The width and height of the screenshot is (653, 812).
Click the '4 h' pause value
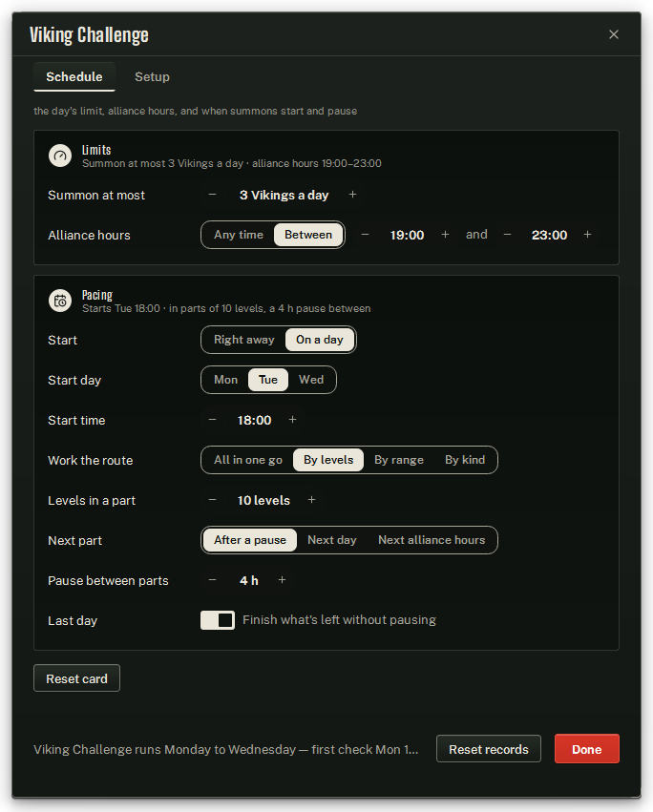tap(249, 580)
